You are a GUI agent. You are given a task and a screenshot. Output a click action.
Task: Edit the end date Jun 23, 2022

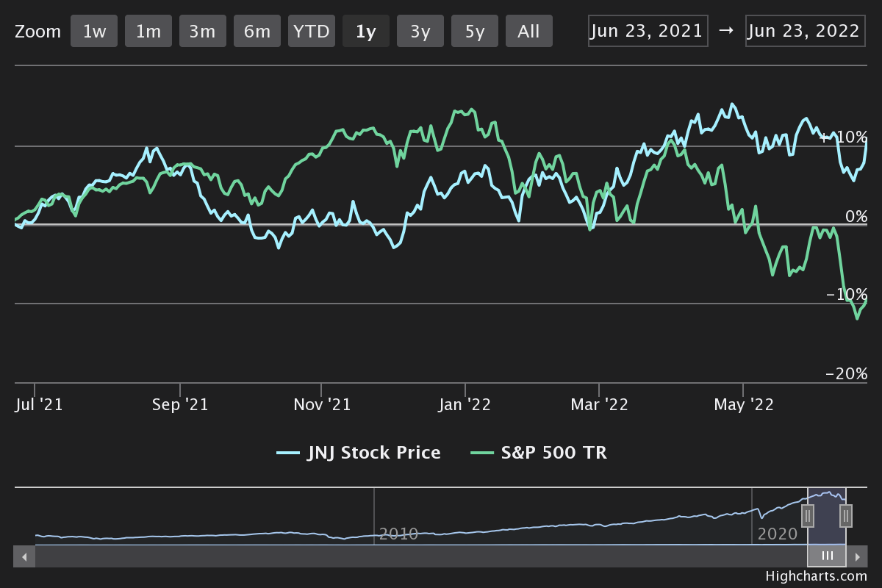(805, 31)
